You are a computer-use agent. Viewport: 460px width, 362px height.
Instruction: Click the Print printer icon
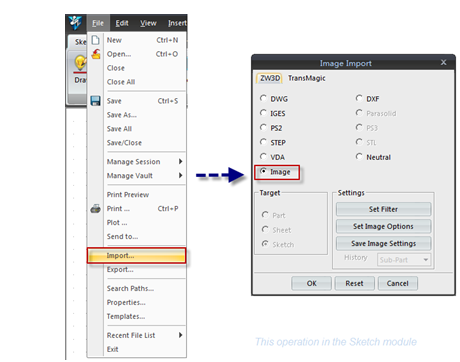point(96,209)
